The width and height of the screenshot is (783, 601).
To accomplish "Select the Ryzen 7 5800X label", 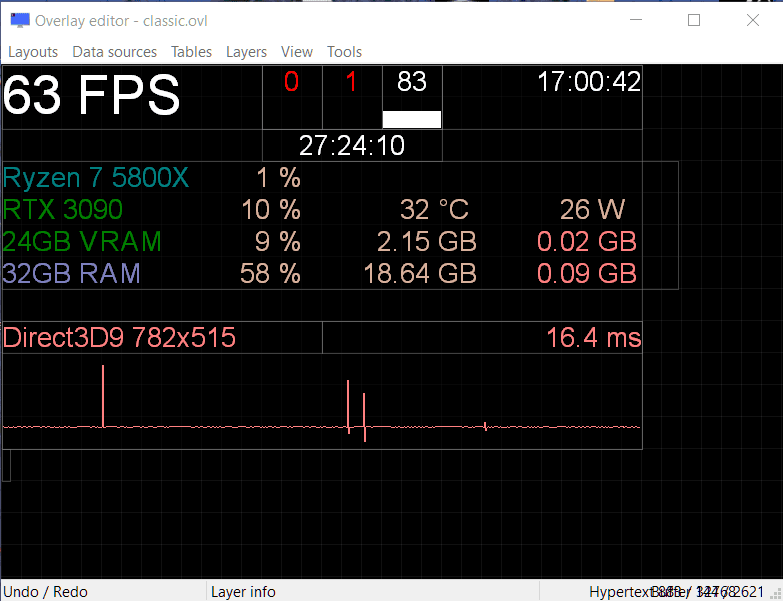I will point(96,178).
